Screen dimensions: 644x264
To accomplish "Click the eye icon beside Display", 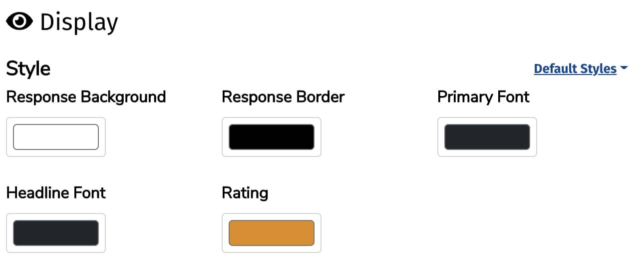I will pyautogui.click(x=19, y=21).
